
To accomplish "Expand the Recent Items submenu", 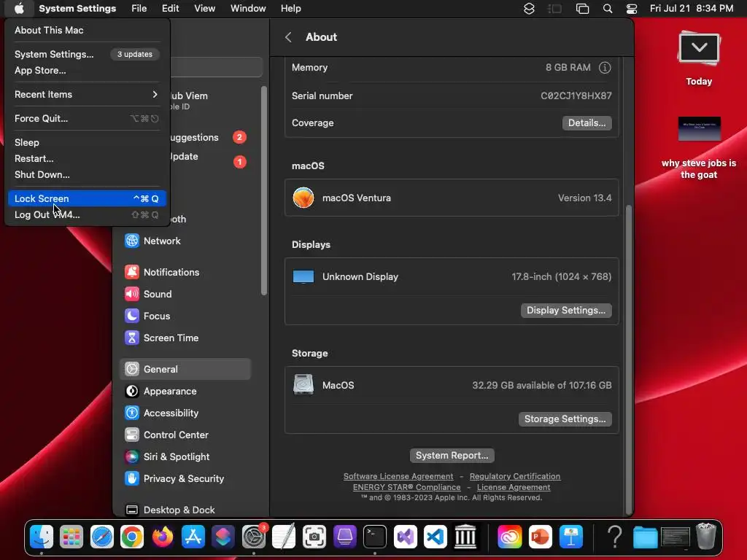I will [x=87, y=94].
